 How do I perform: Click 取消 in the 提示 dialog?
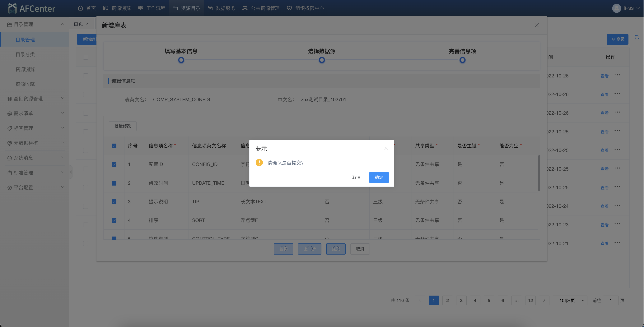point(356,177)
